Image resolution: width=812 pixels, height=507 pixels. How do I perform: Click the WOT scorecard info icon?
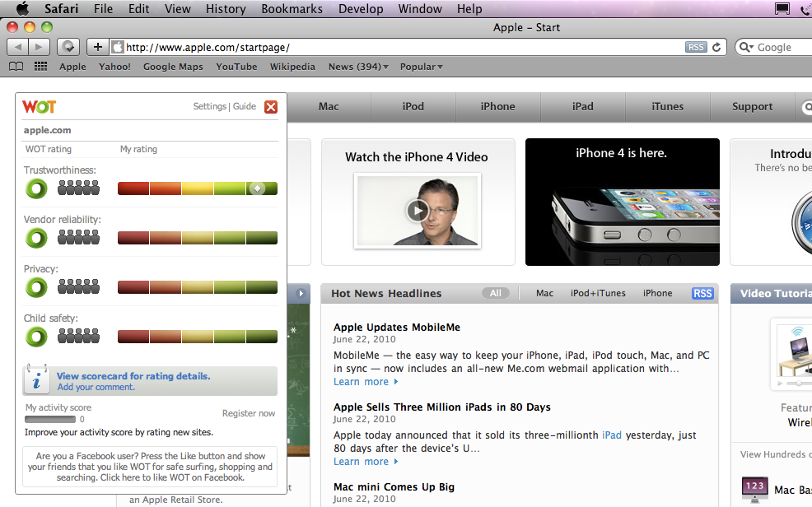click(36, 381)
